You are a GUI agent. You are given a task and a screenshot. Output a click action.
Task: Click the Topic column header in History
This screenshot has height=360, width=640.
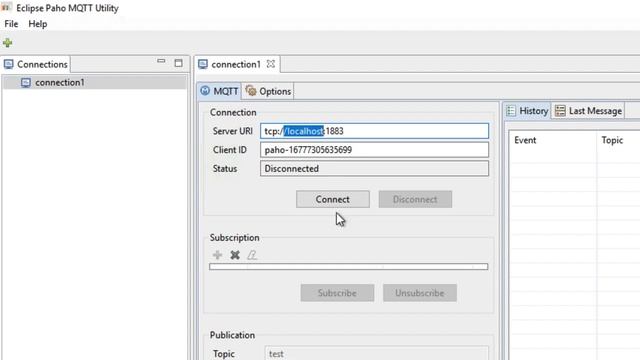618,140
